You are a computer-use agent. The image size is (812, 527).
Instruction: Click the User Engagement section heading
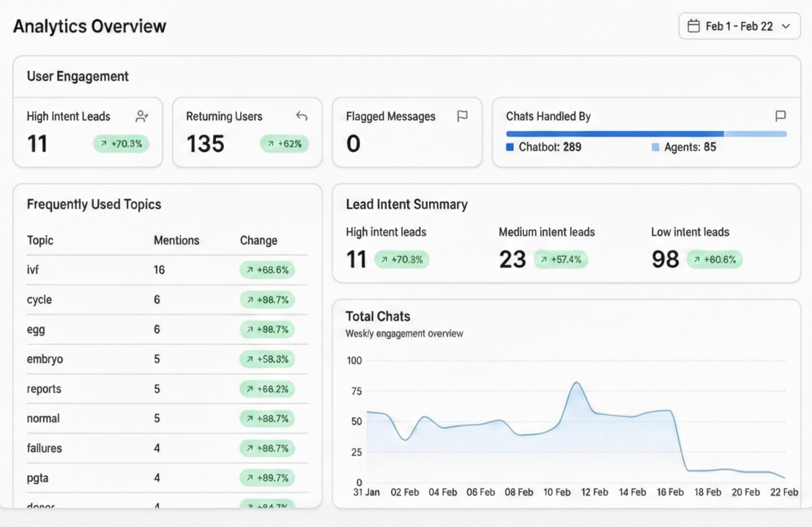(78, 77)
